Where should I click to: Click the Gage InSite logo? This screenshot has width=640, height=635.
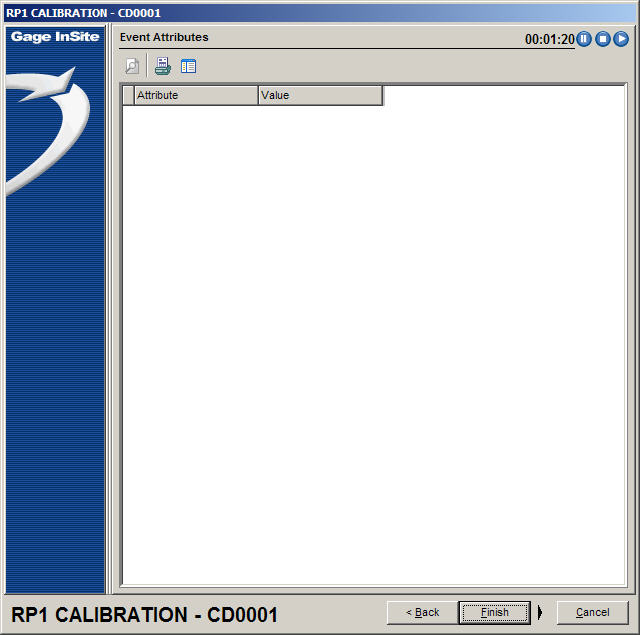(x=55, y=37)
